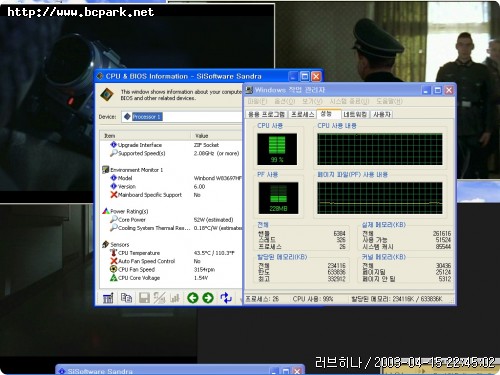
Task: Go forward with the green right arrow
Action: point(208,298)
